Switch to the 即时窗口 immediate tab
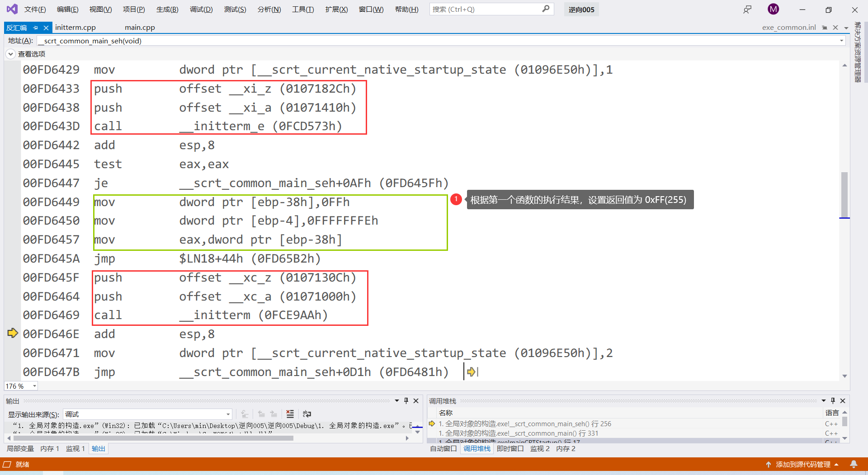This screenshot has height=475, width=868. [x=510, y=448]
